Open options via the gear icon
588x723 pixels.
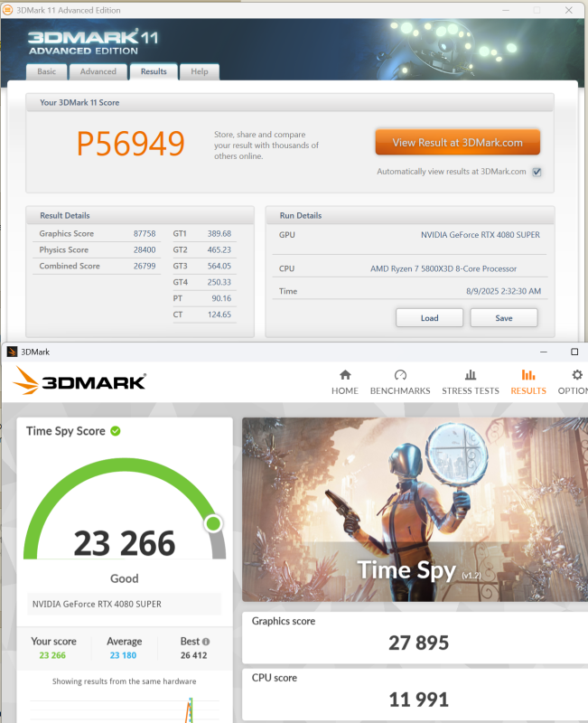pyautogui.click(x=577, y=374)
